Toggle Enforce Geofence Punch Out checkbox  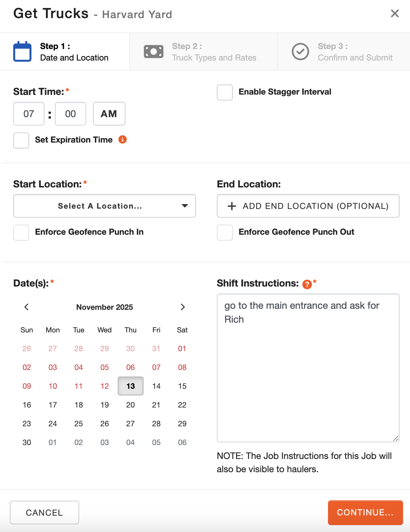[x=225, y=232]
